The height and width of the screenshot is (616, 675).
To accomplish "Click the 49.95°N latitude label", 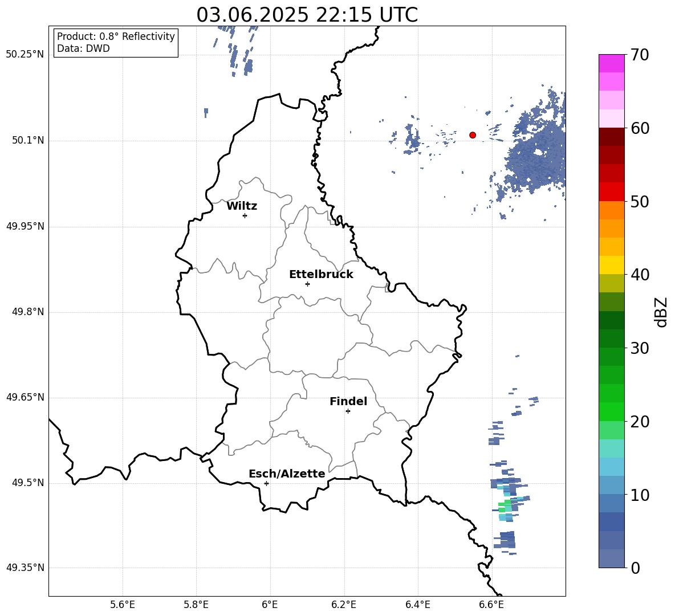I will point(25,226).
